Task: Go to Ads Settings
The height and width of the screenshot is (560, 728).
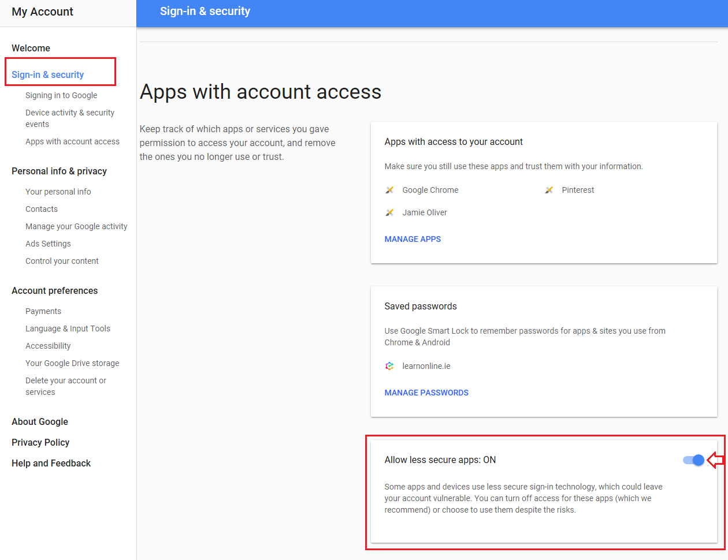Action: click(x=48, y=244)
